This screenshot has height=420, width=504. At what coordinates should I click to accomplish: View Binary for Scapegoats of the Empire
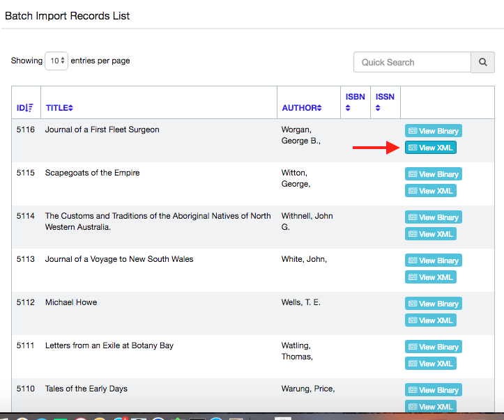pos(433,174)
